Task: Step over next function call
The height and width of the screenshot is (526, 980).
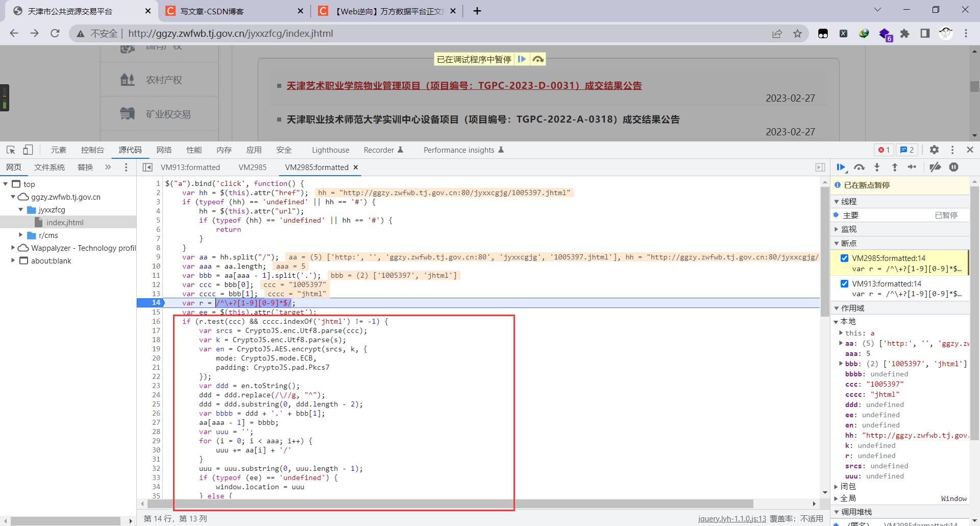Action: pyautogui.click(x=860, y=167)
